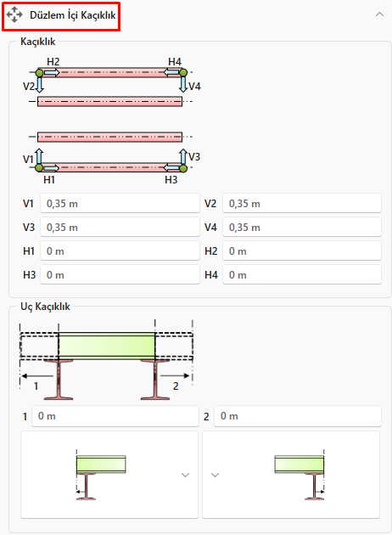
Task: Click end offset field 1
Action: pos(115,416)
